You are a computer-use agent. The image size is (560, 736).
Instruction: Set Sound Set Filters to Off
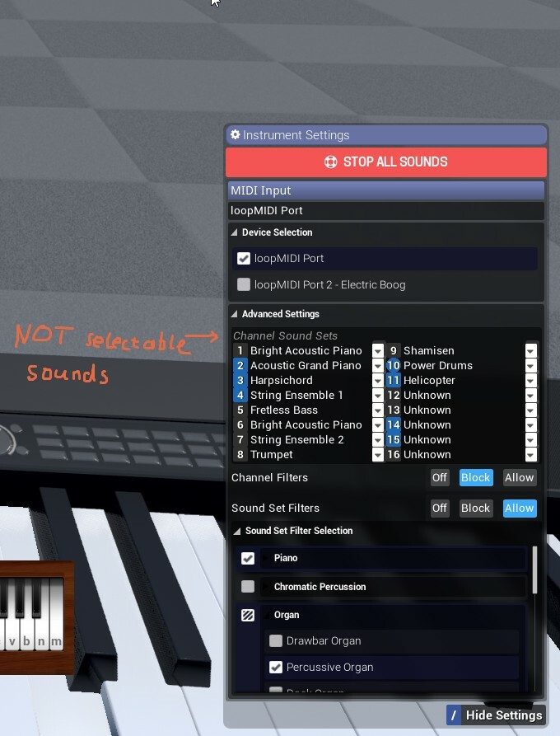point(440,508)
